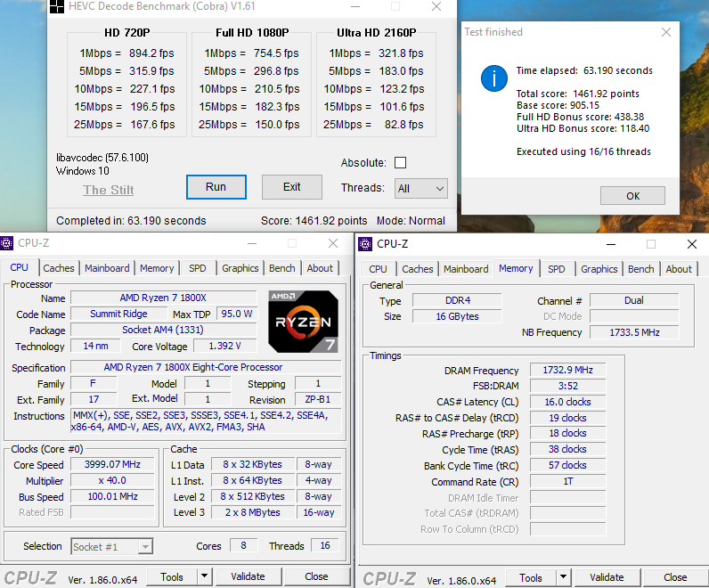Switch to Caches tab in left CPU-Z
Screen dimensions: 709x588
[58, 268]
